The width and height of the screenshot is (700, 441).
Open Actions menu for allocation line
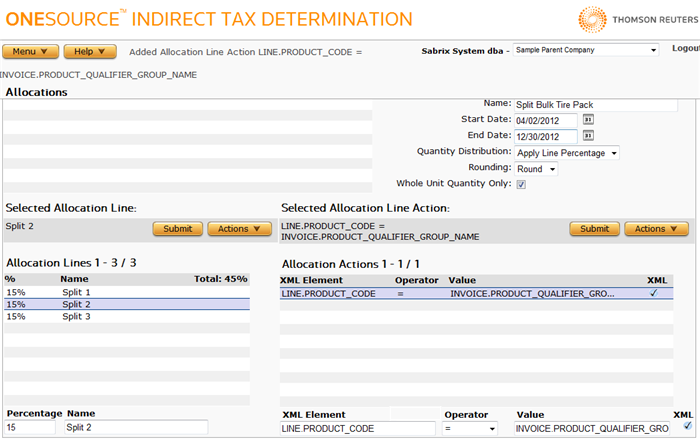(240, 229)
